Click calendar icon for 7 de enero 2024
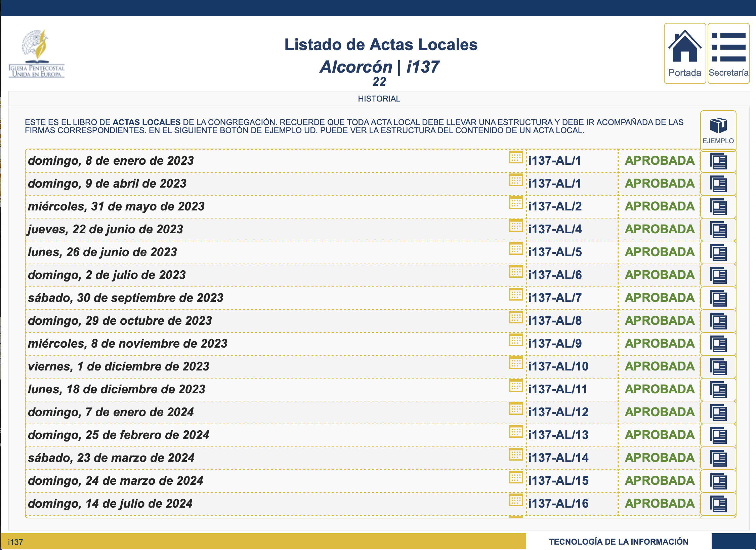Image resolution: width=756 pixels, height=550 pixels. coord(516,408)
